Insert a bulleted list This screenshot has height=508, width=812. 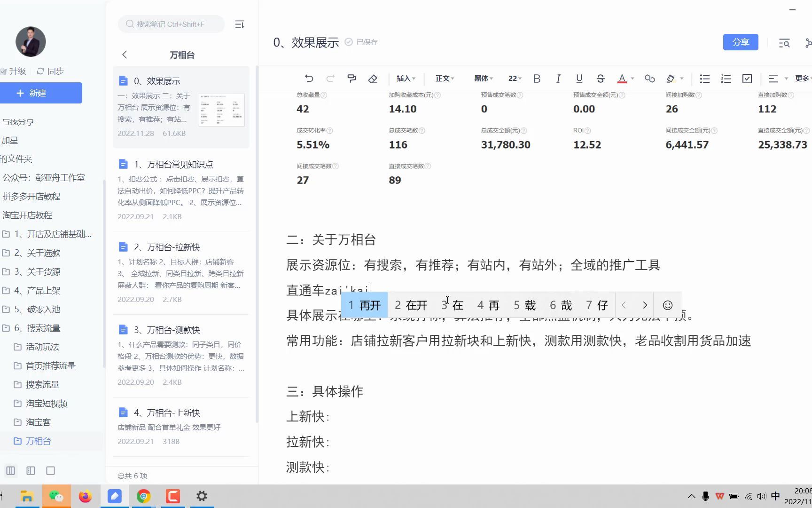pos(704,79)
